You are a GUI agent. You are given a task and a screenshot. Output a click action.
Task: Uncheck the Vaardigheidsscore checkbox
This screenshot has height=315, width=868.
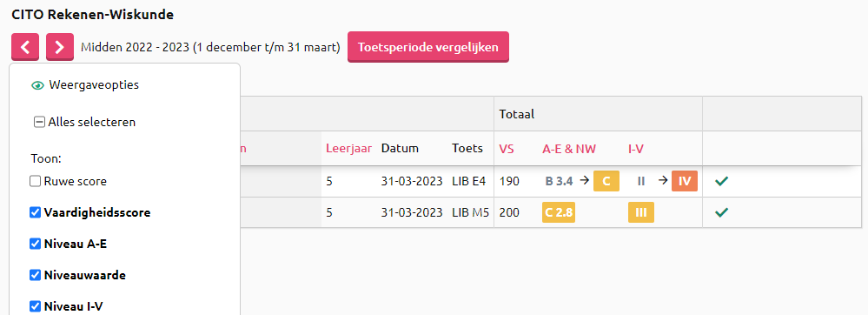pyautogui.click(x=36, y=212)
